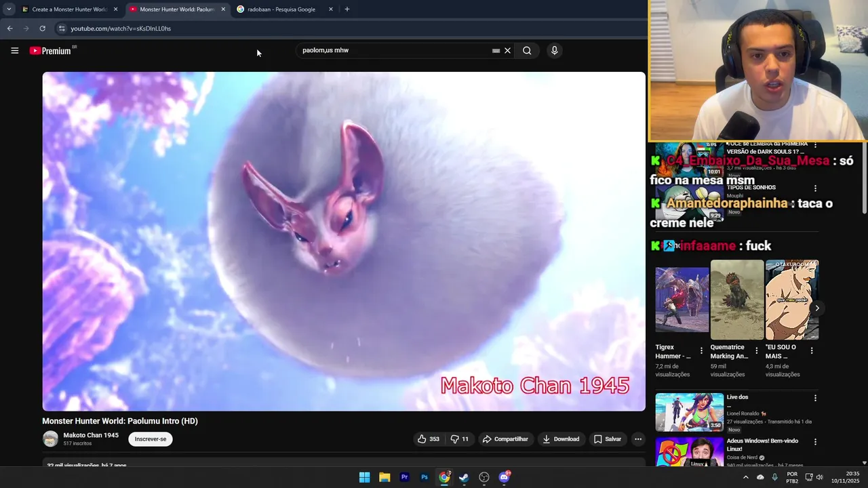This screenshot has height=488, width=868.
Task: Click the '517 inscritos' subscriber count text
Action: tap(77, 443)
